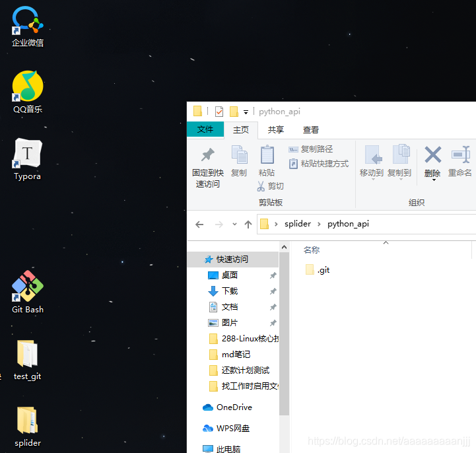
Task: Select the .git folder
Action: point(318,269)
